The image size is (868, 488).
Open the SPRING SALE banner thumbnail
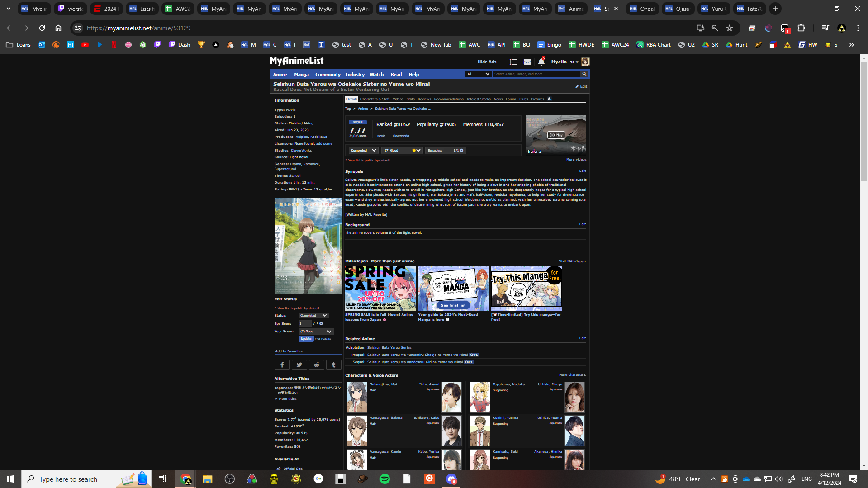pyautogui.click(x=380, y=288)
